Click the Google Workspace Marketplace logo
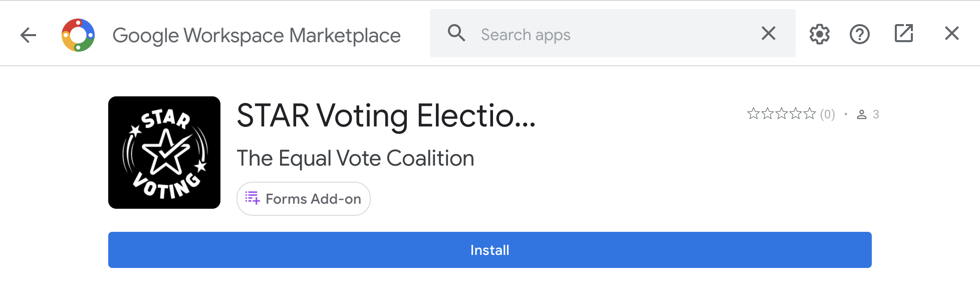This screenshot has height=281, width=980. tap(78, 35)
